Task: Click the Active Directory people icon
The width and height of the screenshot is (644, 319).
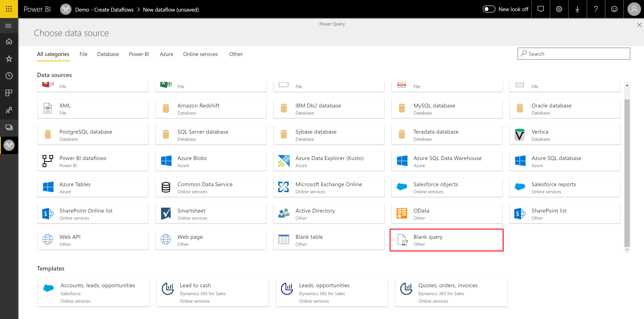Action: [284, 213]
